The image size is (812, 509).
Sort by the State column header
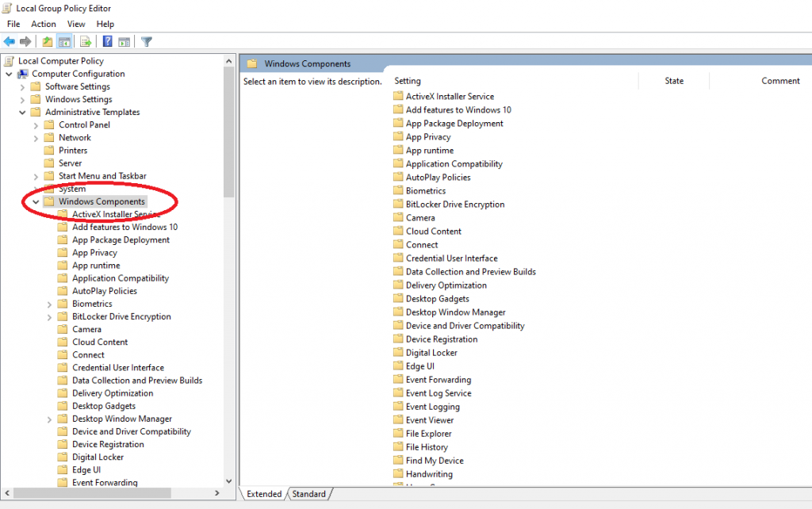674,81
